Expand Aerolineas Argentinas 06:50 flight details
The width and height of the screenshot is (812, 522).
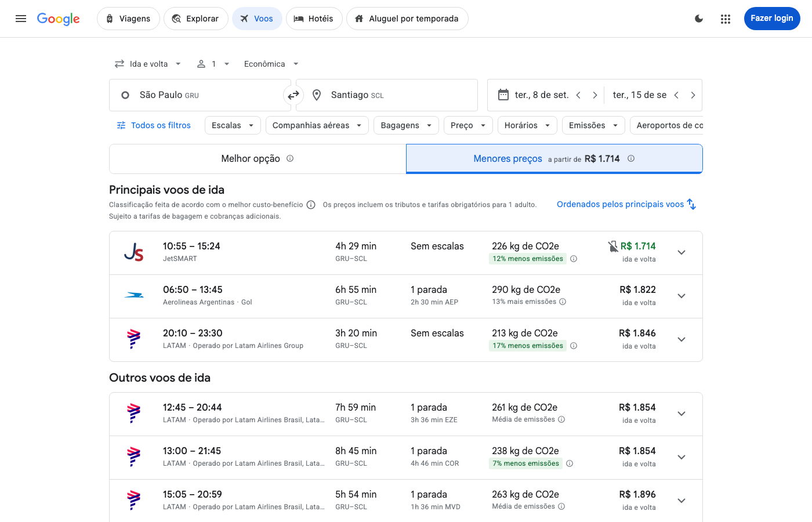(x=681, y=296)
